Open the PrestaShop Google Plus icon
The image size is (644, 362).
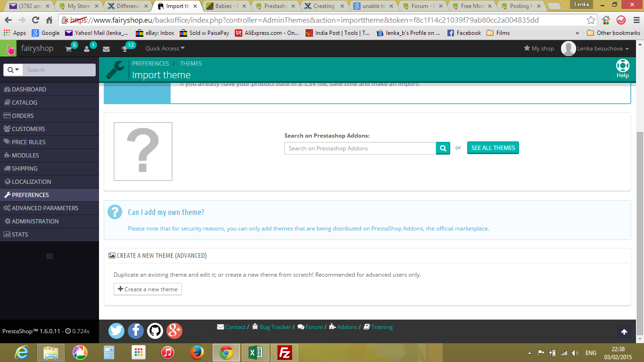click(174, 330)
